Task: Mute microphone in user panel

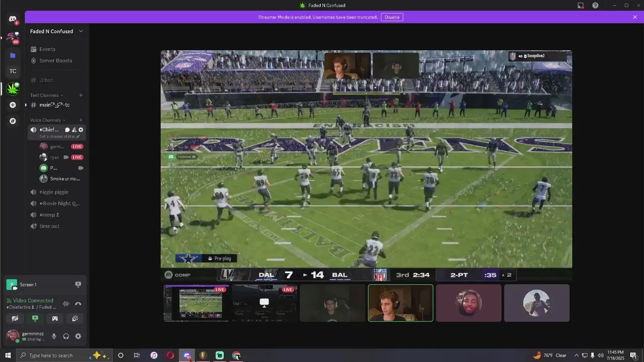Action: (54, 336)
